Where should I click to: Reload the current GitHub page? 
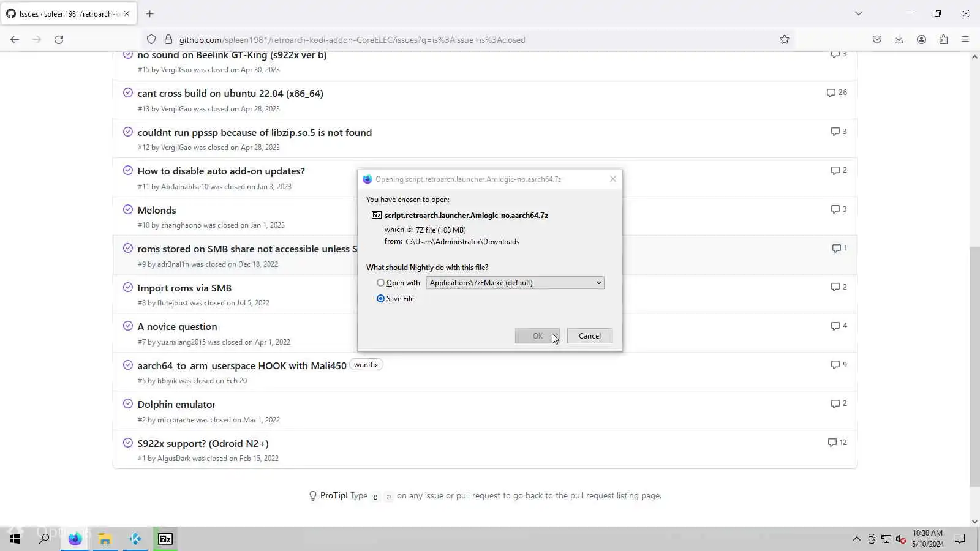[x=59, y=40]
